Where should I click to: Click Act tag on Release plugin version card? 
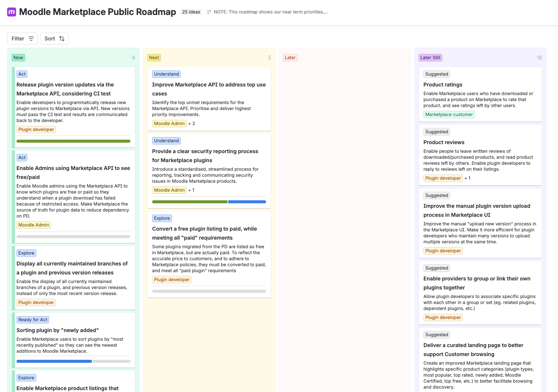(x=22, y=74)
